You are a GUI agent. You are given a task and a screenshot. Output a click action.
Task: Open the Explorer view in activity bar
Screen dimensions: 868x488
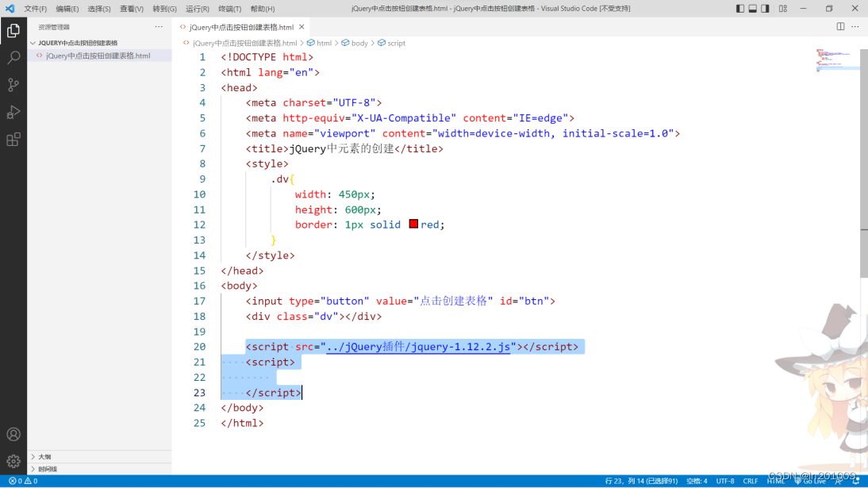point(13,30)
